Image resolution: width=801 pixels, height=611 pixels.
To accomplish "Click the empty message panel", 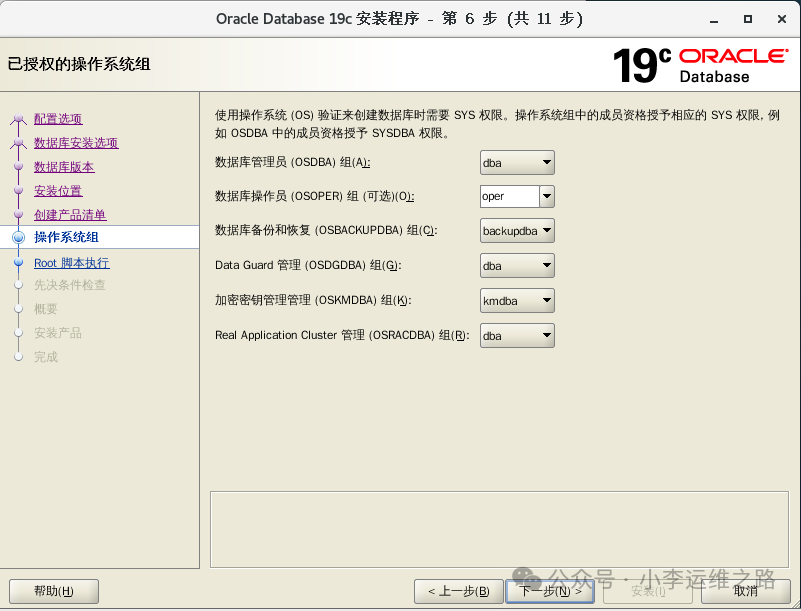I will click(499, 529).
